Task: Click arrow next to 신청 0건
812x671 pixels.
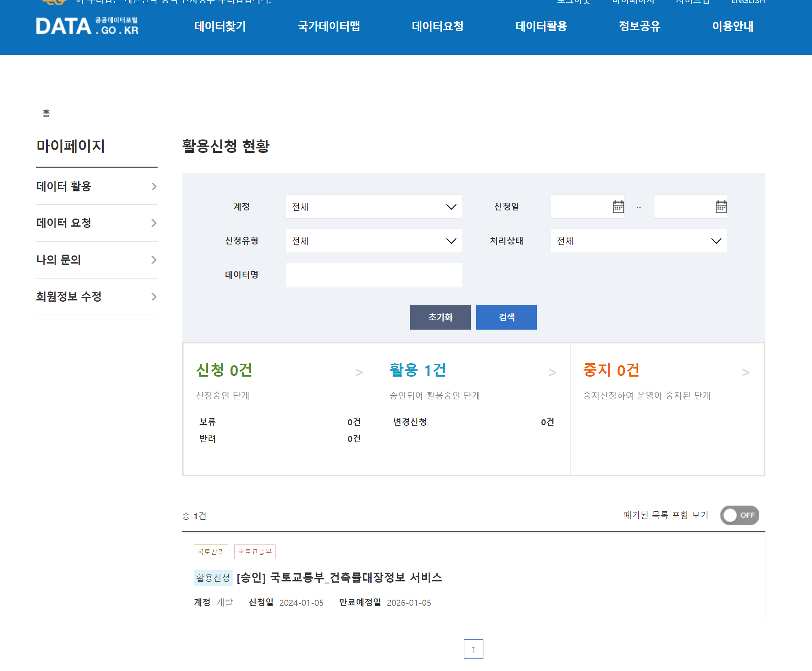Action: (359, 372)
